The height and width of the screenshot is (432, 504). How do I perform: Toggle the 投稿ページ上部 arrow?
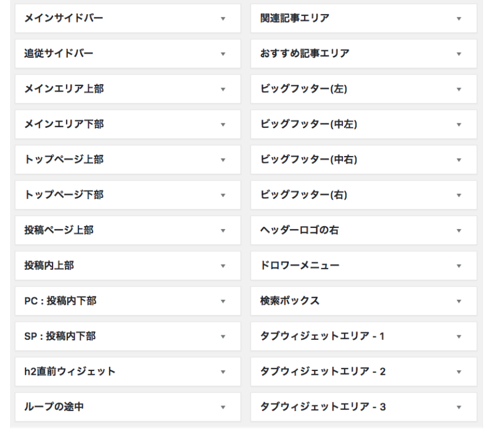[223, 231]
